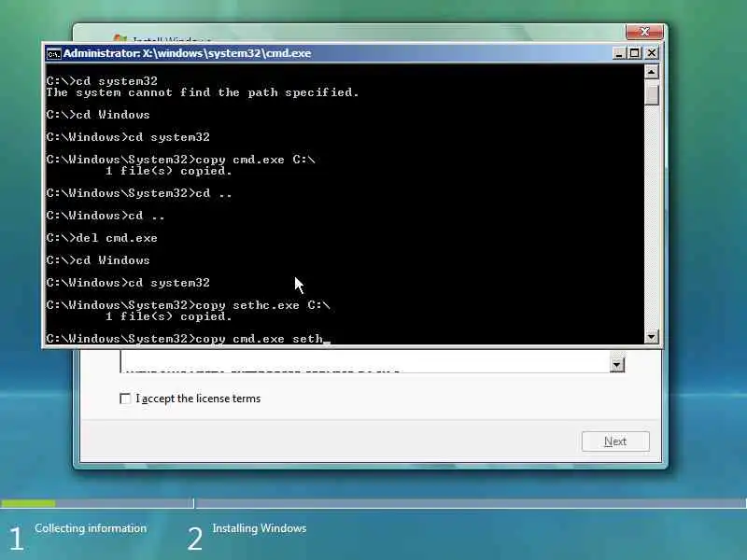Screen dimensions: 747x560
Task: Click 'The system cannot find the path specified.' line
Action: (203, 92)
